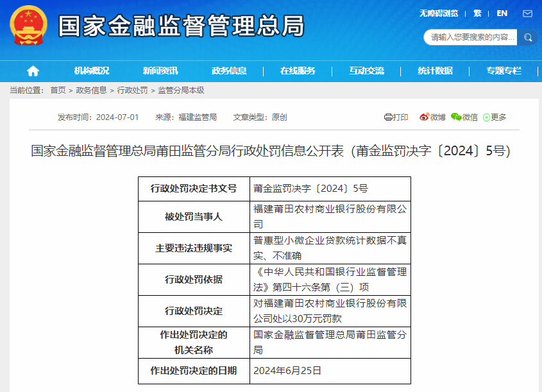This screenshot has width=542, height=392.
Task: Click header 行政处罚决定书文号
Action: click(194, 189)
